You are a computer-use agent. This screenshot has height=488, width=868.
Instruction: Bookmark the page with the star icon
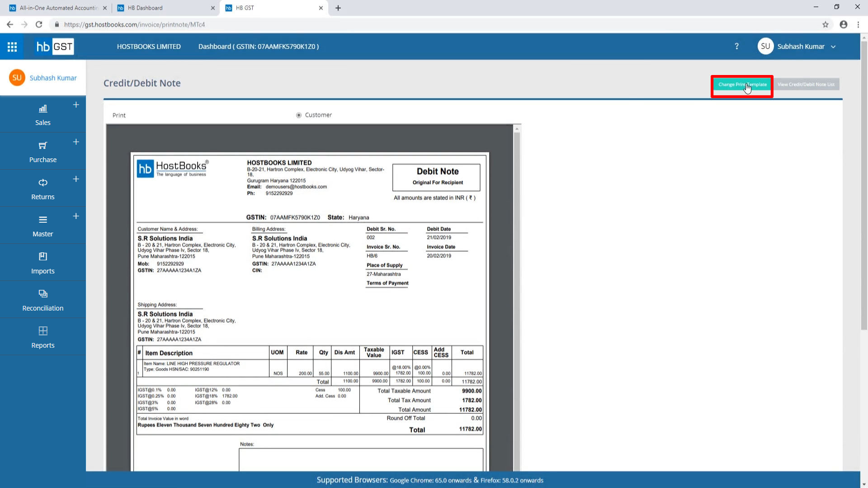(x=825, y=24)
